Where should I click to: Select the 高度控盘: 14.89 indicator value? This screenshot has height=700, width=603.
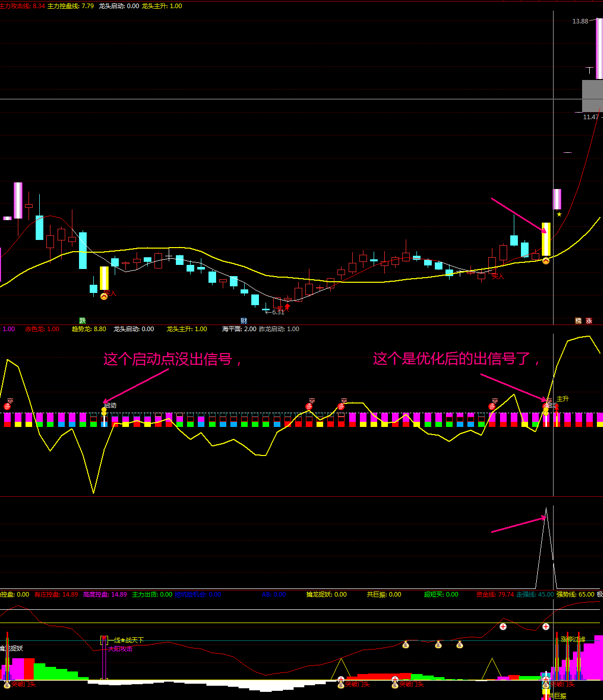pos(104,595)
